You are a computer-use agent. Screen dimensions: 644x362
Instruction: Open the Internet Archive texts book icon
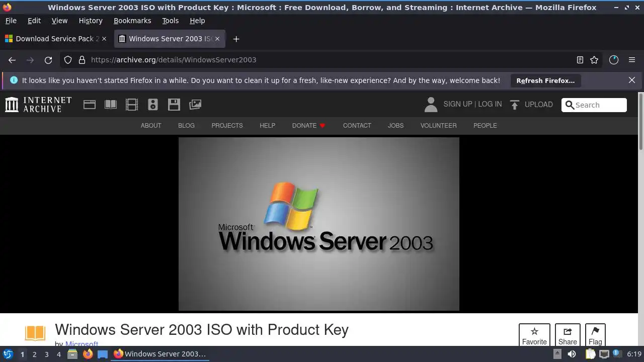point(111,105)
